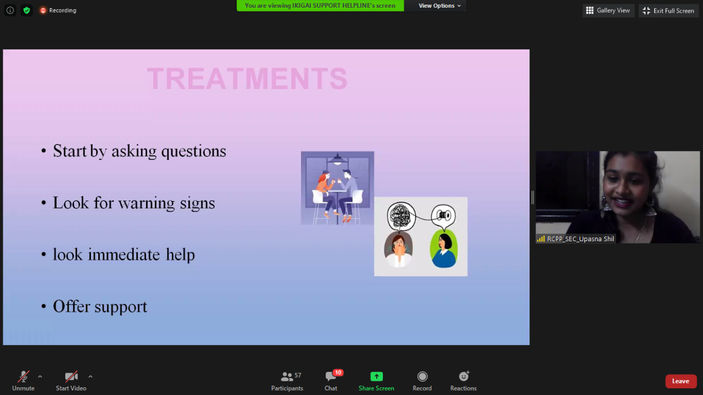Open the View Options dropdown
This screenshot has height=395, width=703.
439,6
